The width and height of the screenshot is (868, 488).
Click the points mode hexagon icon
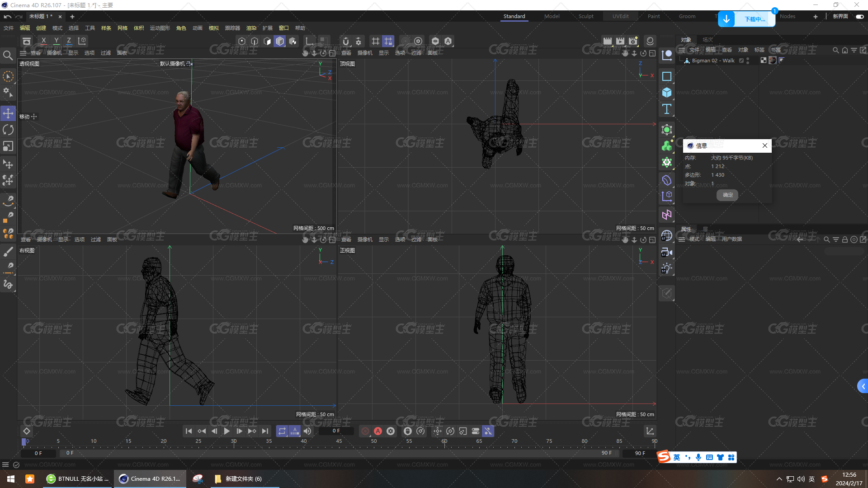click(x=242, y=41)
